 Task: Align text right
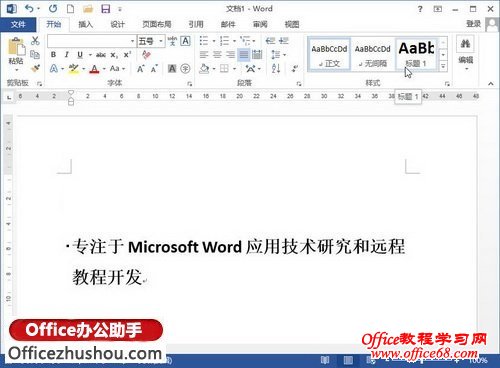pos(230,54)
